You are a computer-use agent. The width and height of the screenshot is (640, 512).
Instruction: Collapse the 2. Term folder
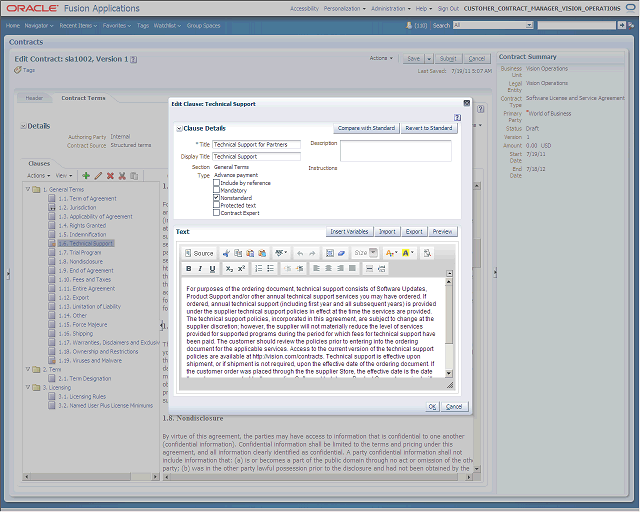tap(28, 370)
